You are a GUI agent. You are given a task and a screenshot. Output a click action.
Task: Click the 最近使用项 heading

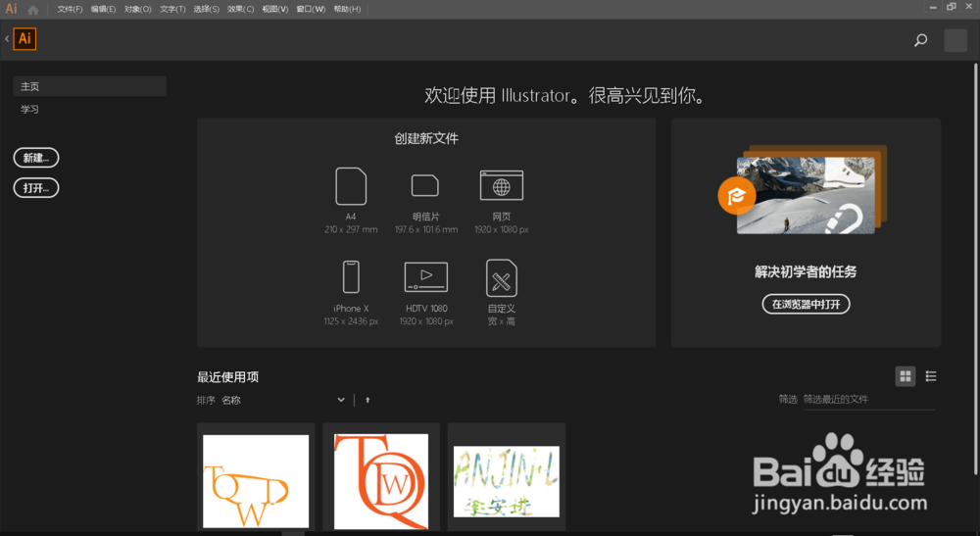(227, 376)
